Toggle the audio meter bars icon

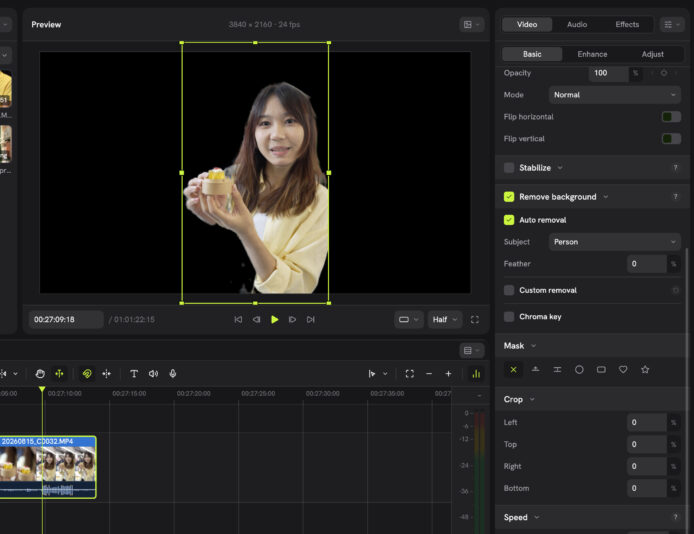pyautogui.click(x=476, y=374)
